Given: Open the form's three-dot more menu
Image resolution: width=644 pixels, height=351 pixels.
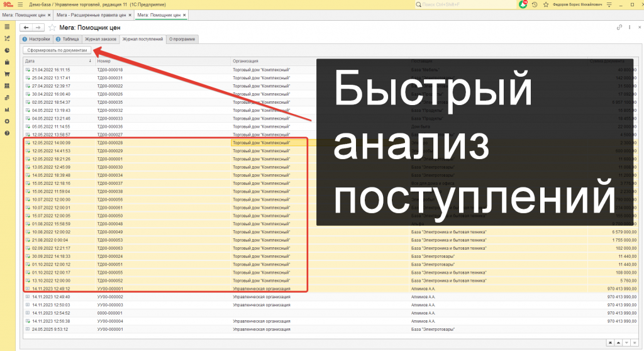Looking at the screenshot, I should (x=630, y=27).
